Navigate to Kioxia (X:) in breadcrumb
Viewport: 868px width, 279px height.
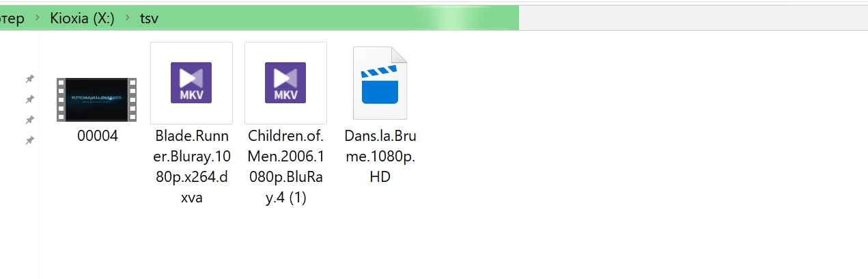[82, 18]
